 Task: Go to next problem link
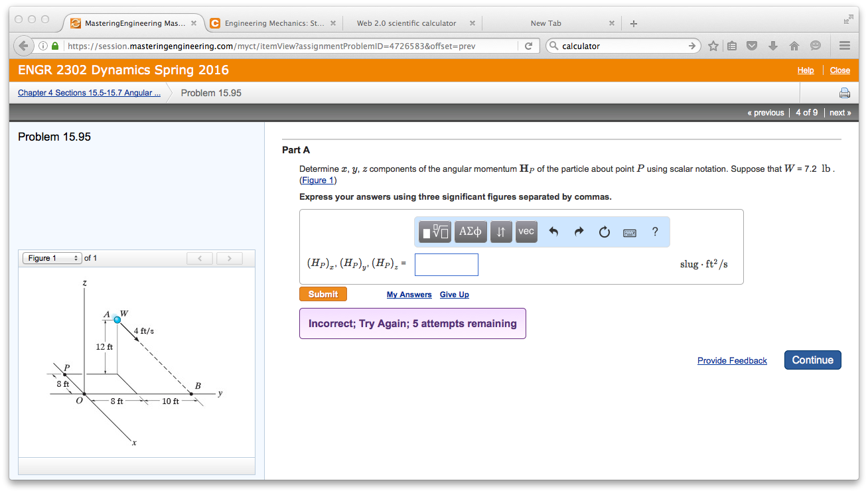pos(839,113)
